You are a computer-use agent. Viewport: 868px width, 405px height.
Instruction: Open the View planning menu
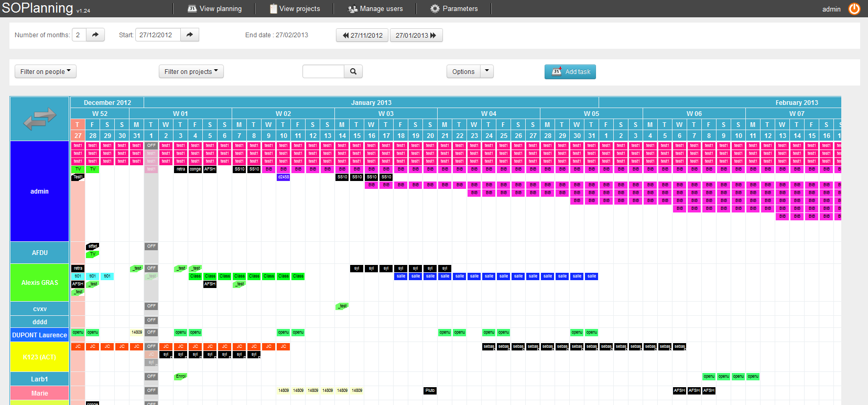pyautogui.click(x=215, y=9)
